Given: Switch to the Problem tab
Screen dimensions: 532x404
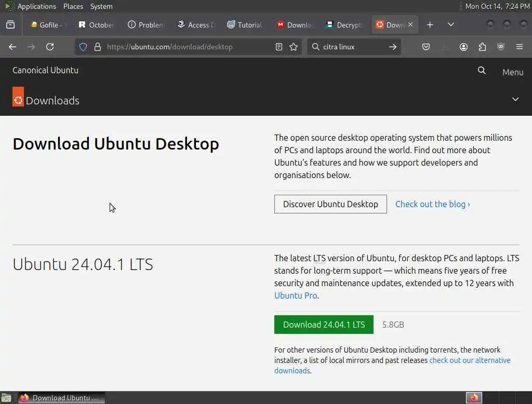Looking at the screenshot, I should (x=145, y=25).
